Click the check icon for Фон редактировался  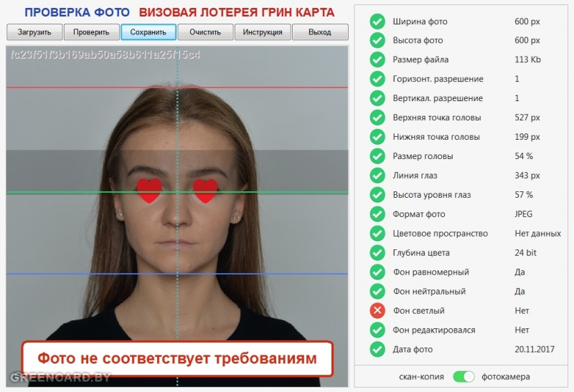pyautogui.click(x=377, y=330)
